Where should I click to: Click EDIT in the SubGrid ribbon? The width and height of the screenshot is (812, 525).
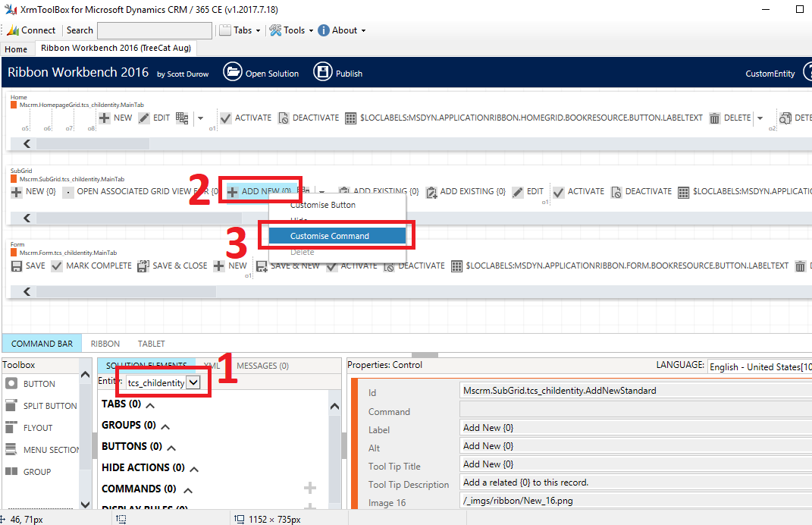coord(528,192)
